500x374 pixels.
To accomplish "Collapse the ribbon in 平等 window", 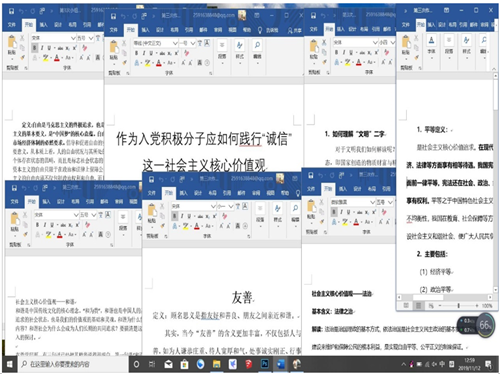I will tap(494, 69).
